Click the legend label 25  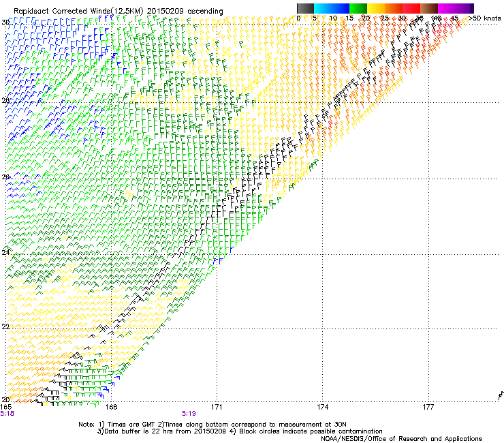pyautogui.click(x=385, y=18)
